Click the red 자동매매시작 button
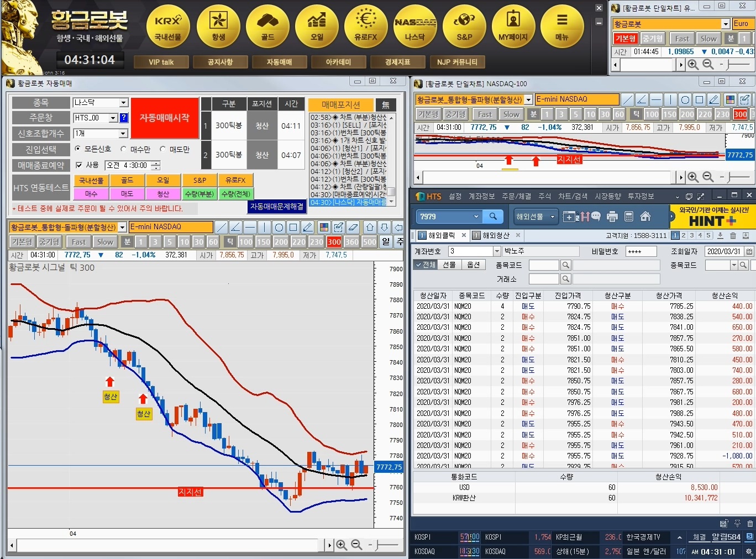756x559 pixels. coord(165,118)
